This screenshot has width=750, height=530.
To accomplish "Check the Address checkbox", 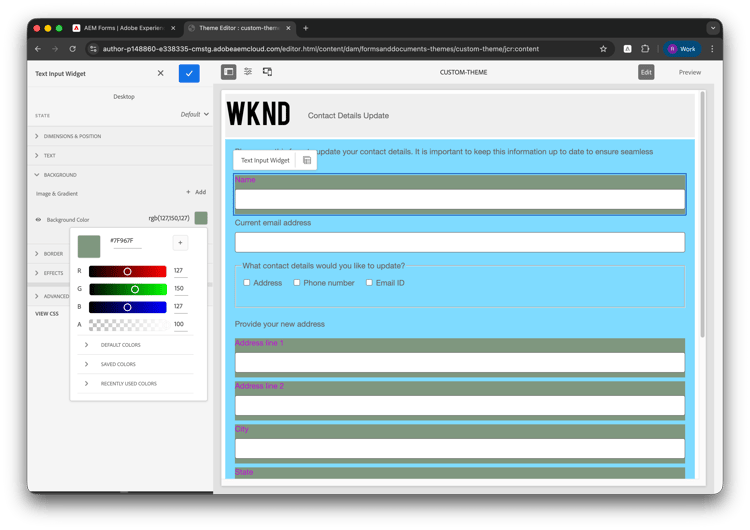I will [x=247, y=283].
